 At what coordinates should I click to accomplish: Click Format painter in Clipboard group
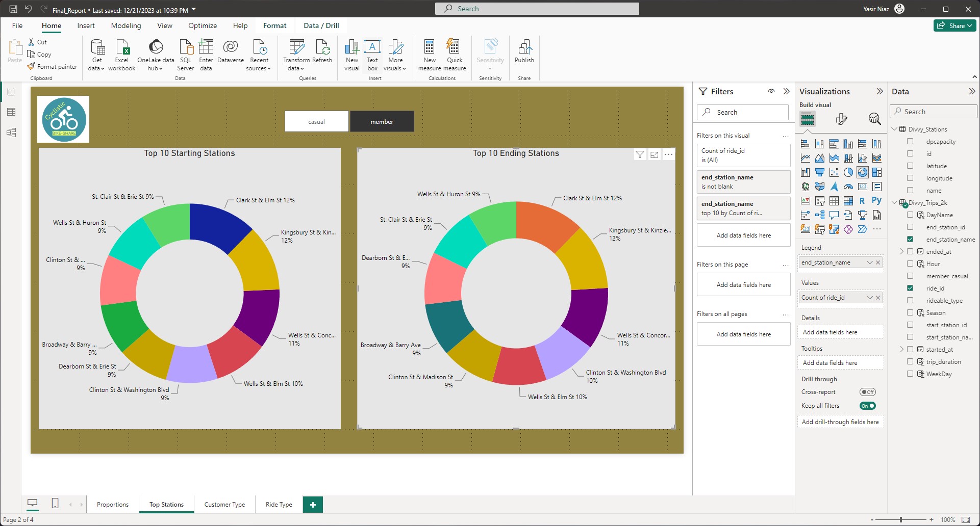[53, 66]
